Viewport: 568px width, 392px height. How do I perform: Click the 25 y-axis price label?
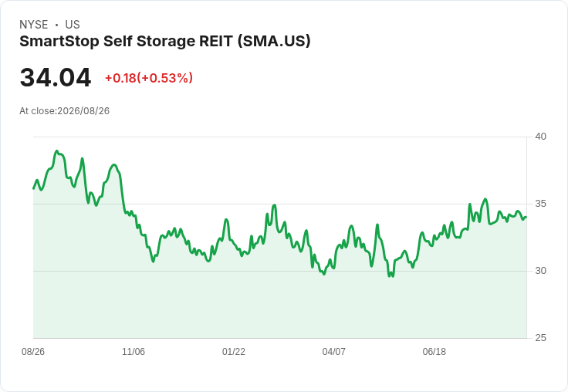540,338
